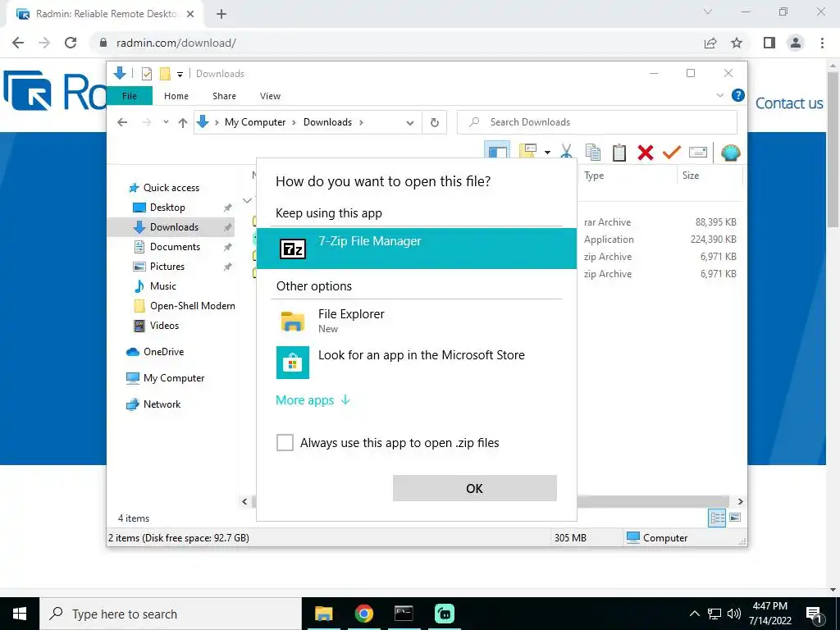Viewport: 840px width, 630px height.
Task: Select Desktop in navigation pane
Action: point(167,208)
